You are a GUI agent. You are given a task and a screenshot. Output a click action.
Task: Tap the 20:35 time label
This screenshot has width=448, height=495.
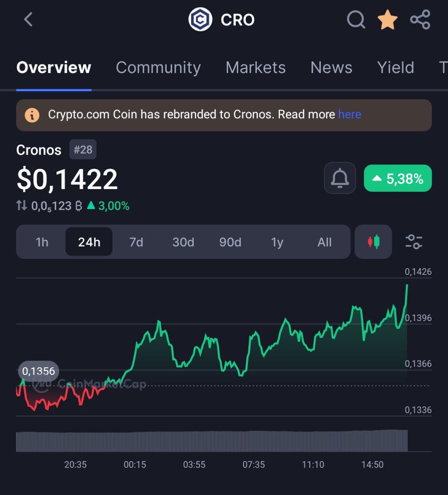point(76,465)
